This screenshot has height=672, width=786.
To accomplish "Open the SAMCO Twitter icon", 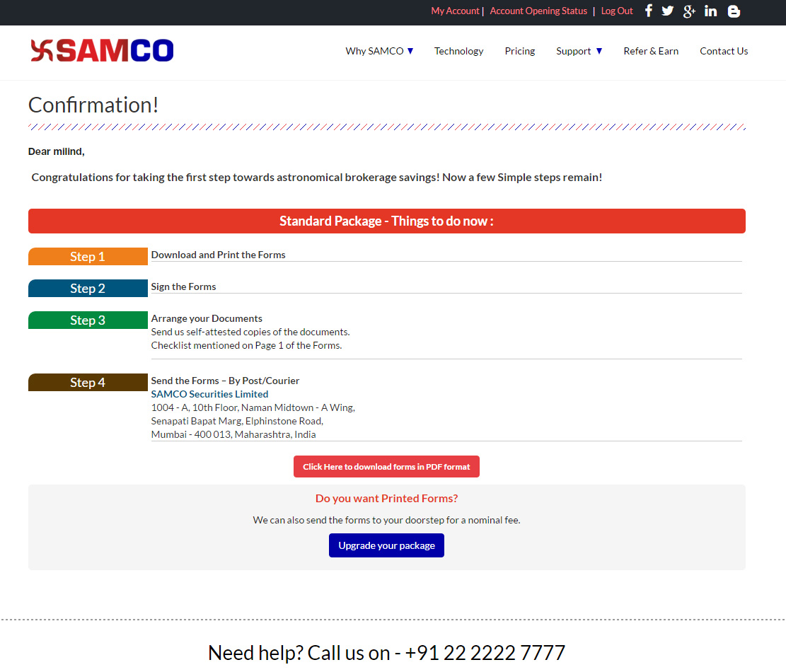I will (x=667, y=11).
